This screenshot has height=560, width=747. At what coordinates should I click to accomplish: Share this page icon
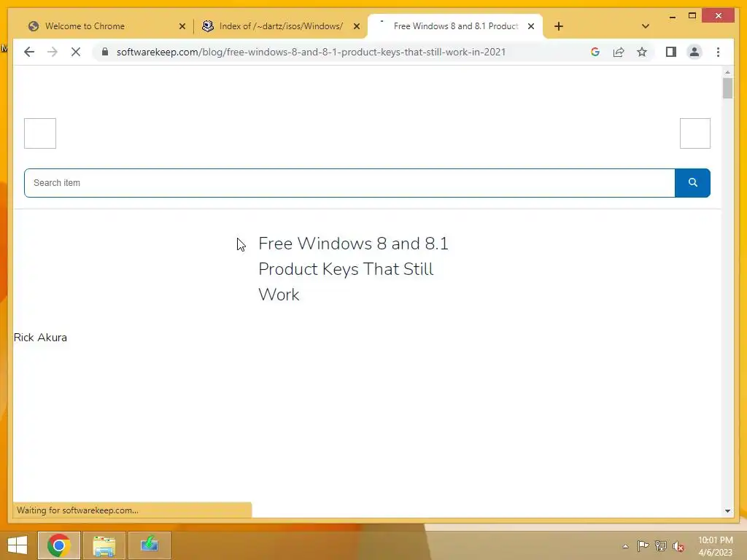619,52
